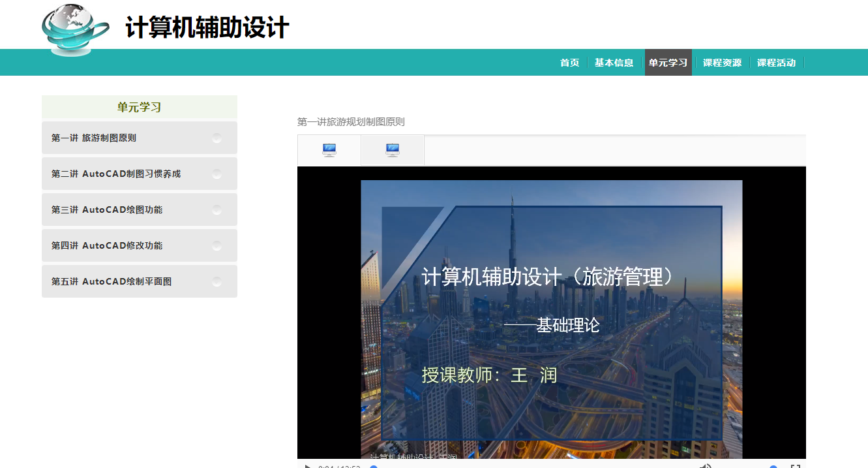Expand 第四讲 AutoCAD修改功能 unit
Viewport: 868px width, 468px height.
click(107, 246)
